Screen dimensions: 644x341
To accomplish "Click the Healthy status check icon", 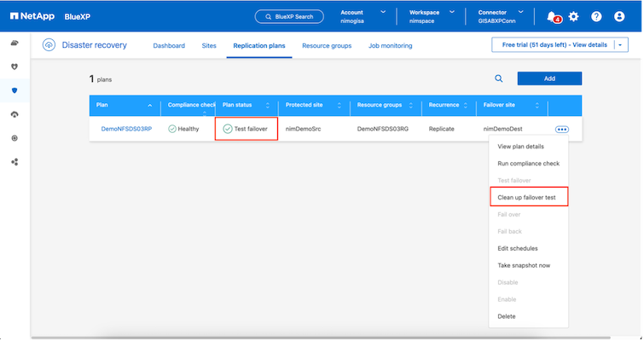I will [x=172, y=129].
